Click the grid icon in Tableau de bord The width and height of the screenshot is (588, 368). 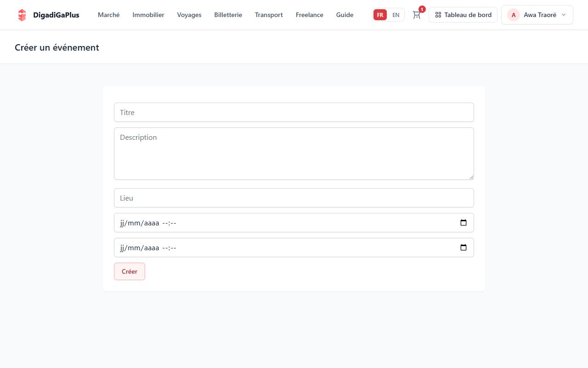(438, 15)
